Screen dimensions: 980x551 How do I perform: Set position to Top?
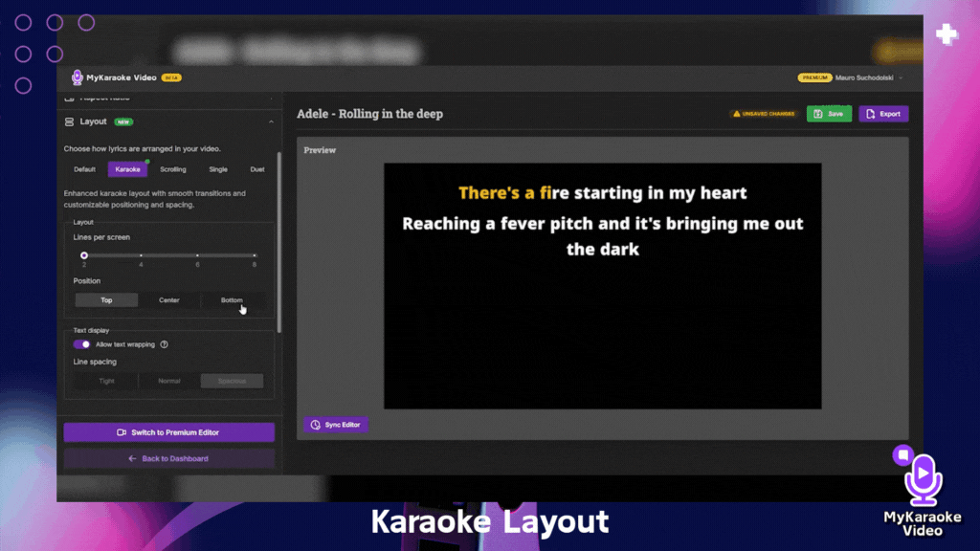(x=106, y=300)
